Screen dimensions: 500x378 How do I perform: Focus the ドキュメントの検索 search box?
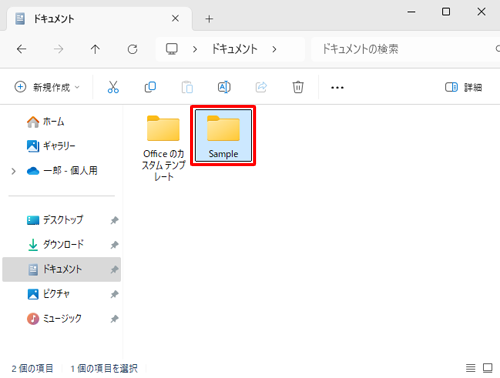point(405,49)
